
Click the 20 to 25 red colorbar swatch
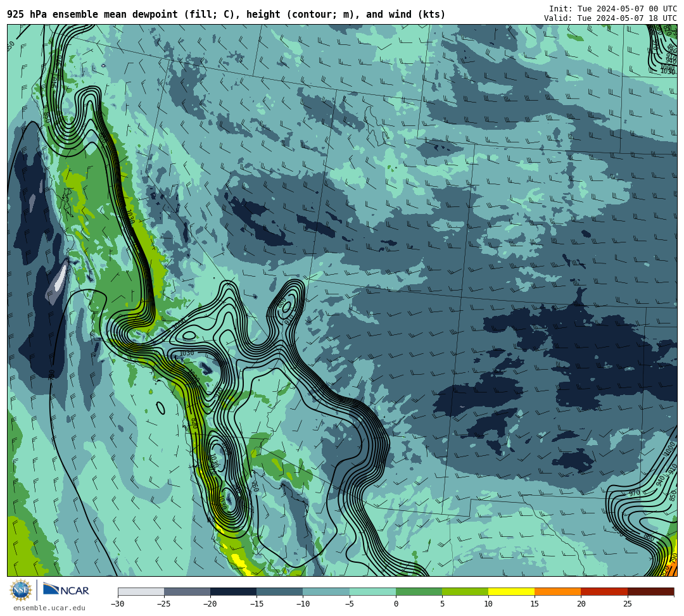tap(604, 591)
